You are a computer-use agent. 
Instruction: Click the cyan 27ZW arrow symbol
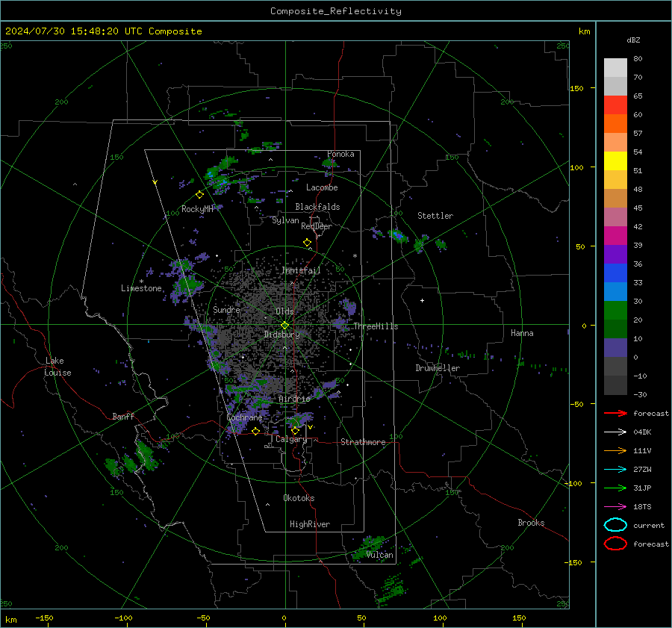(615, 470)
